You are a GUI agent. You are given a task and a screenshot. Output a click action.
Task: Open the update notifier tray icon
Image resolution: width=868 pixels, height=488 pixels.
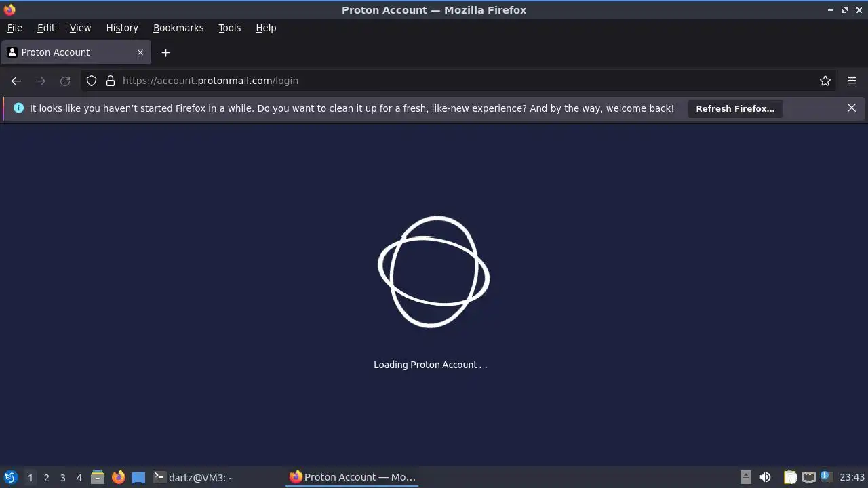(825, 476)
